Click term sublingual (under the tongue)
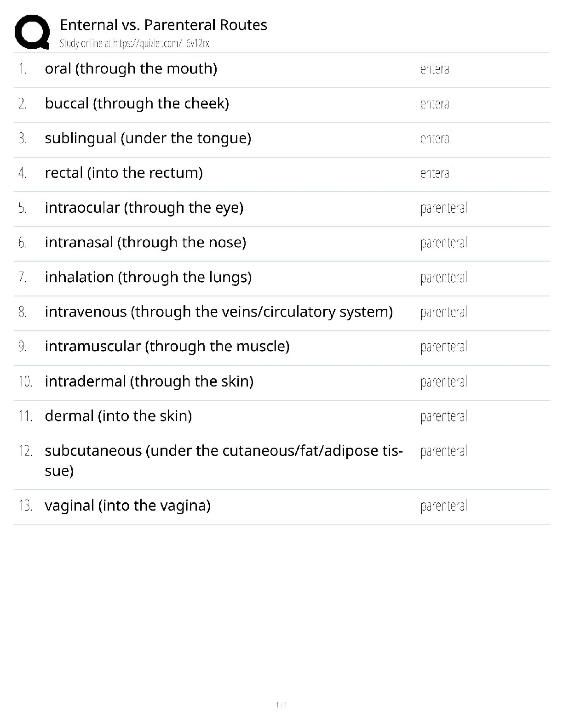This screenshot has height=728, width=563. (x=148, y=138)
